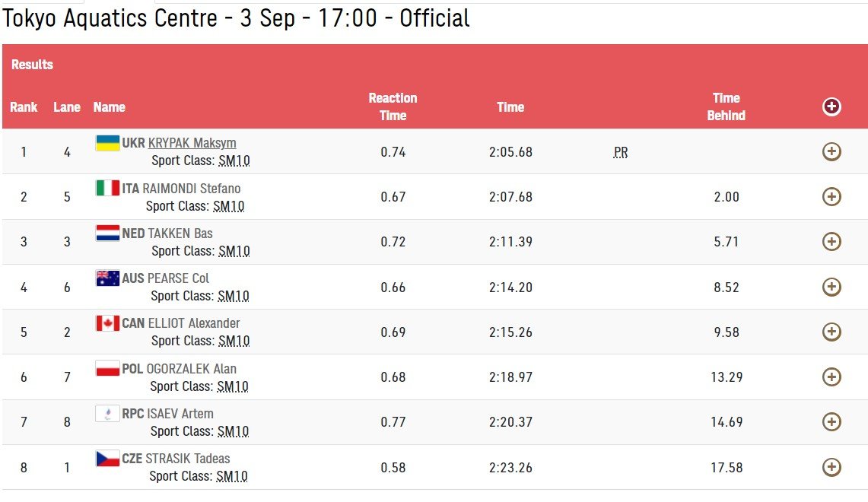Click the Czech Republic flag icon
Image resolution: width=868 pixels, height=502 pixels.
(107, 459)
